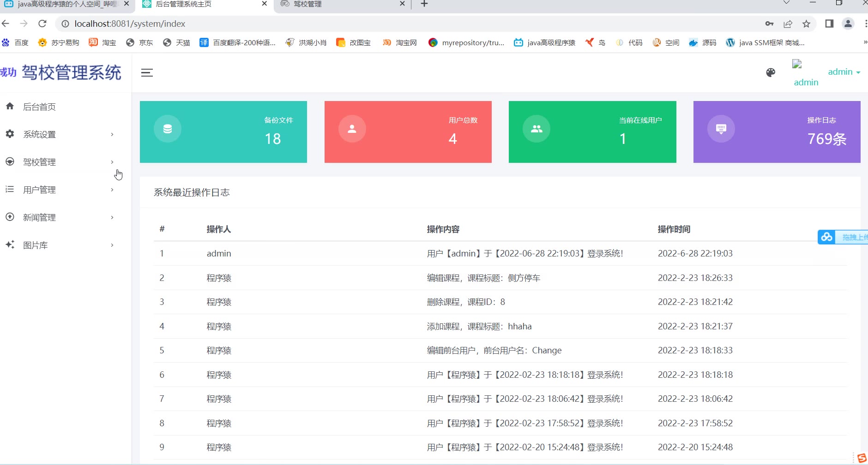Screen dimensions: 868x465
Task: Click the 操作日志 message icon
Action: (721, 129)
